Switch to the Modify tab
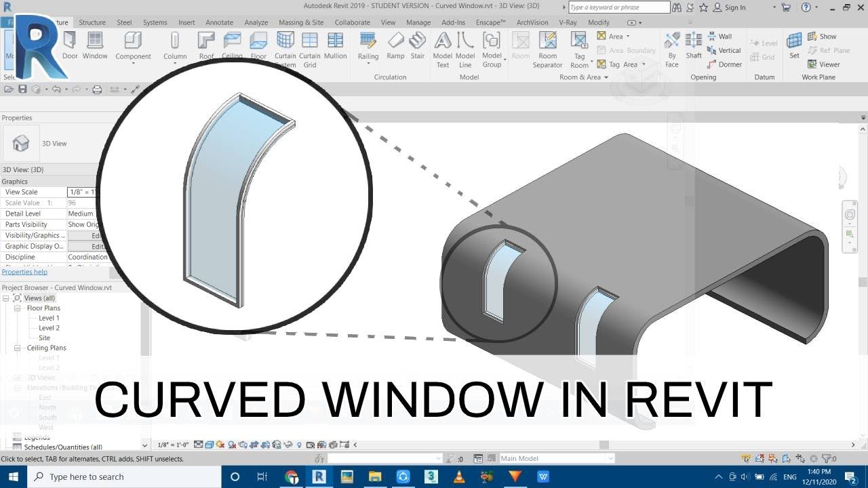 point(598,22)
